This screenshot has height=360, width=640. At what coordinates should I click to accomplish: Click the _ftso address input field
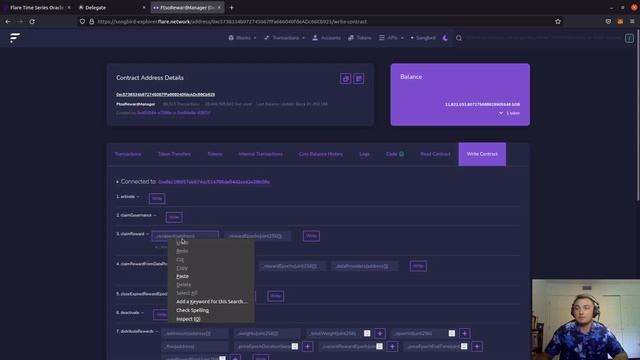195,347
